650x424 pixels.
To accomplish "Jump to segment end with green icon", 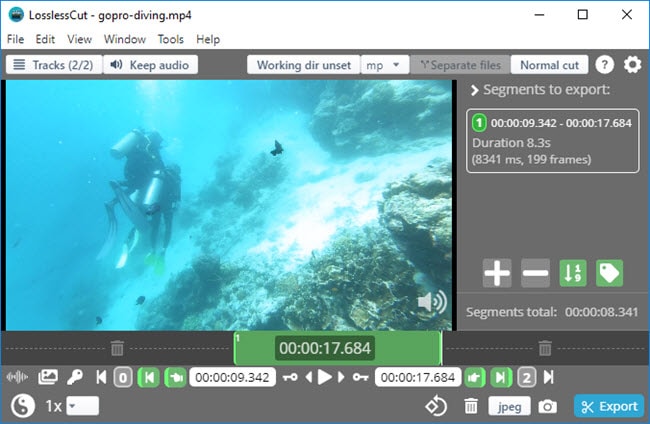I will [501, 378].
